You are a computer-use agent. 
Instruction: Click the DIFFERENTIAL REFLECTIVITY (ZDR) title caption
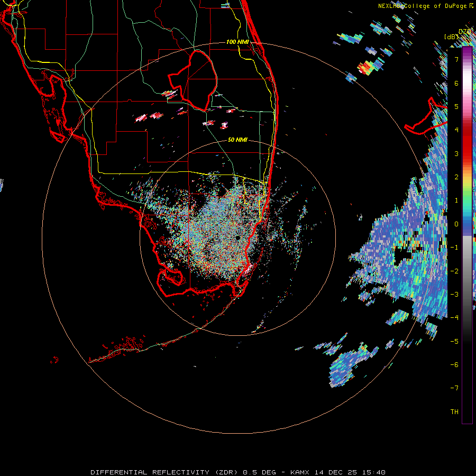[x=238, y=472]
